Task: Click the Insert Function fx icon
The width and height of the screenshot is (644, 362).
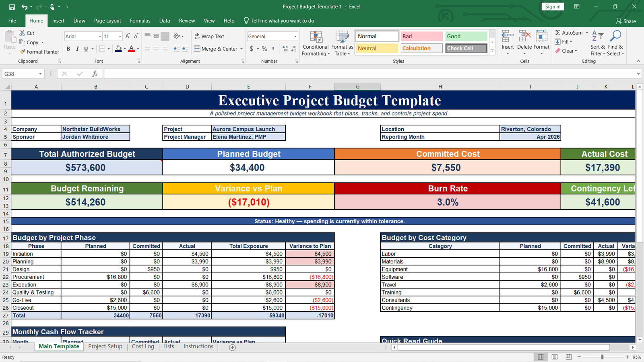Action: (95, 74)
